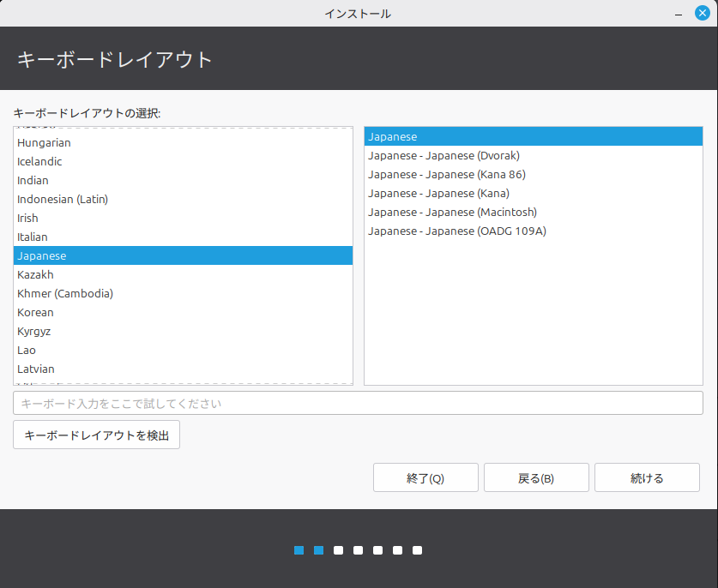
Task: Select the Japanese (Kana) variant
Action: pyautogui.click(x=438, y=194)
